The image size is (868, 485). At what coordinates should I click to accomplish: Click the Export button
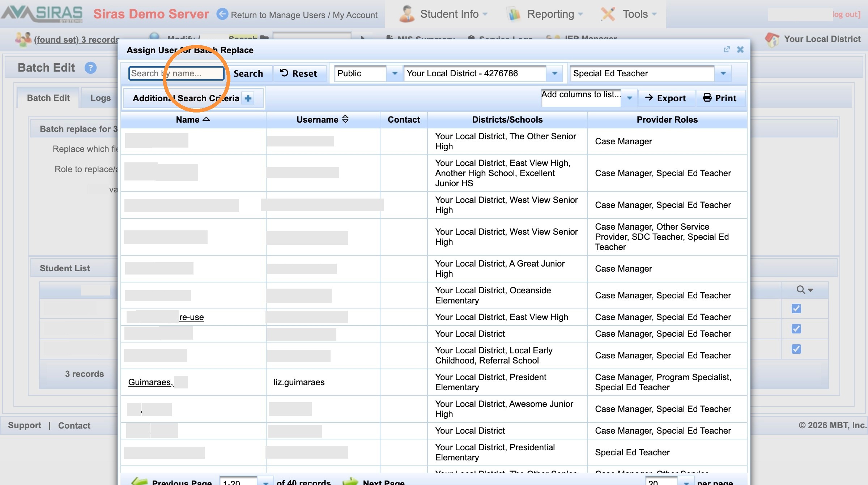pos(666,98)
